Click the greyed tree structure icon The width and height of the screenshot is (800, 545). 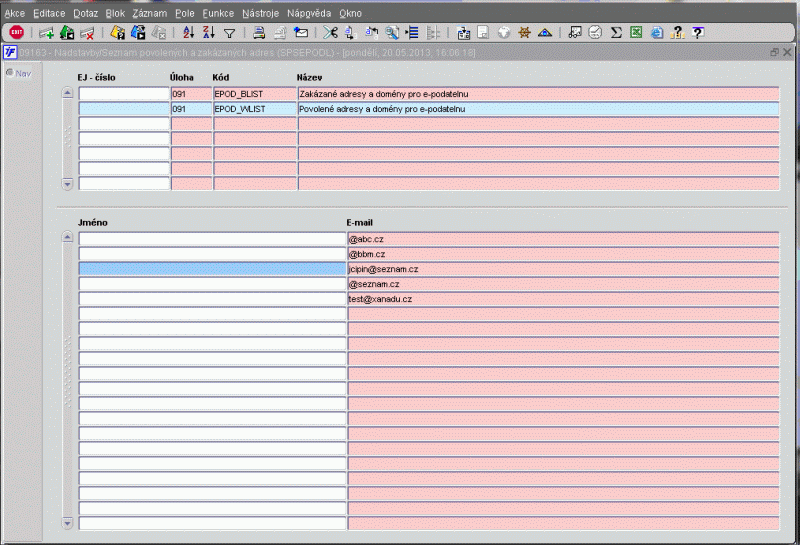click(433, 33)
